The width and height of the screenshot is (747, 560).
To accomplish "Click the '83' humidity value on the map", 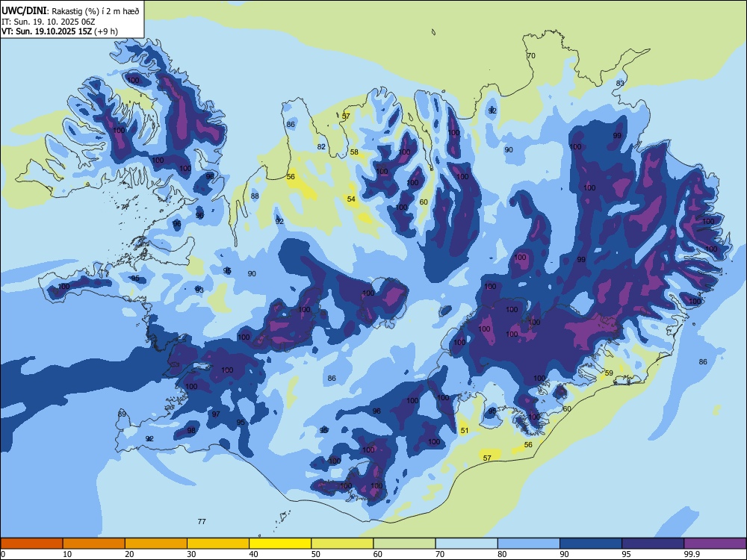I will (x=620, y=84).
